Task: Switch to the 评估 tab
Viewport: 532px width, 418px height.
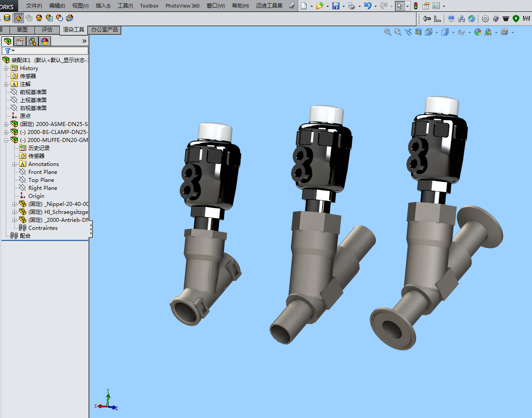Action: click(x=47, y=30)
